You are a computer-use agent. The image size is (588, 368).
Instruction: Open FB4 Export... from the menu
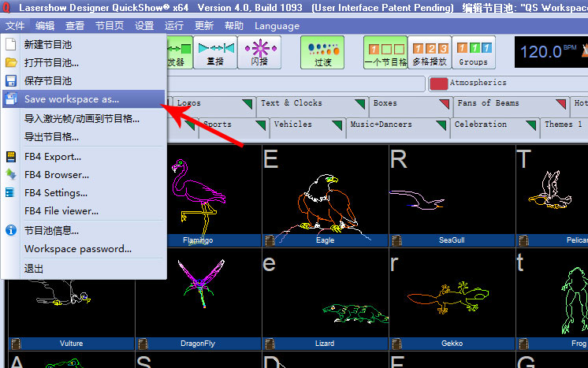tap(84, 157)
